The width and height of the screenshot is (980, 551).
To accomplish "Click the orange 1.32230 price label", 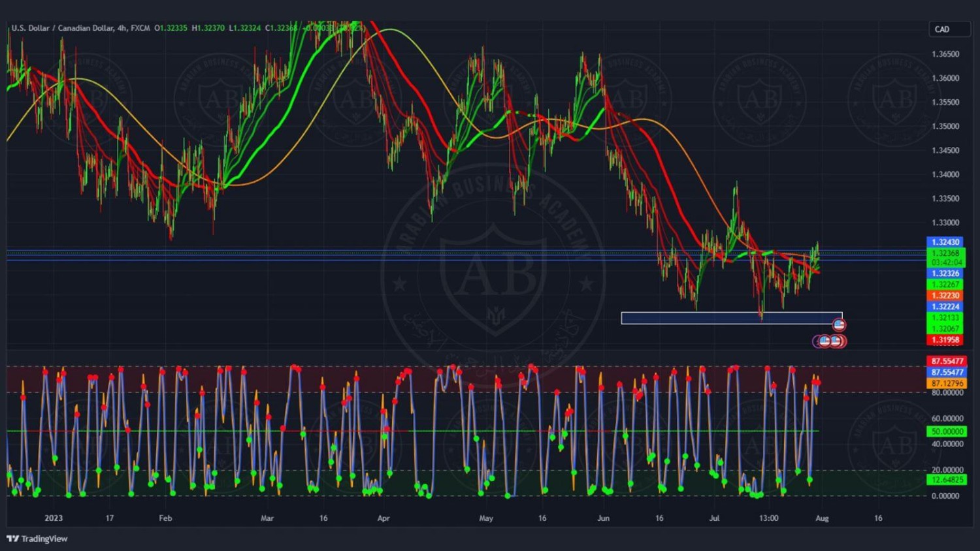I will click(945, 296).
